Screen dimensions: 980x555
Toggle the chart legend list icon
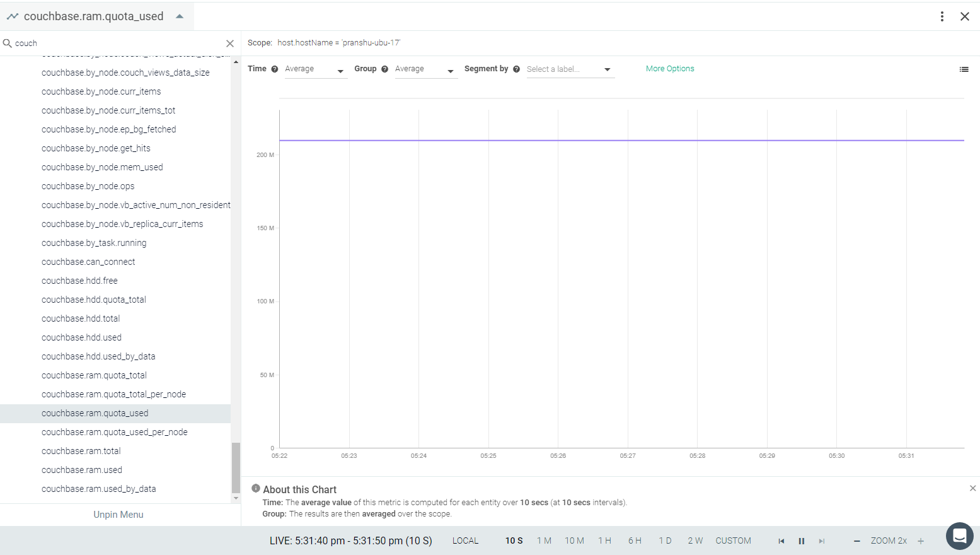point(964,69)
